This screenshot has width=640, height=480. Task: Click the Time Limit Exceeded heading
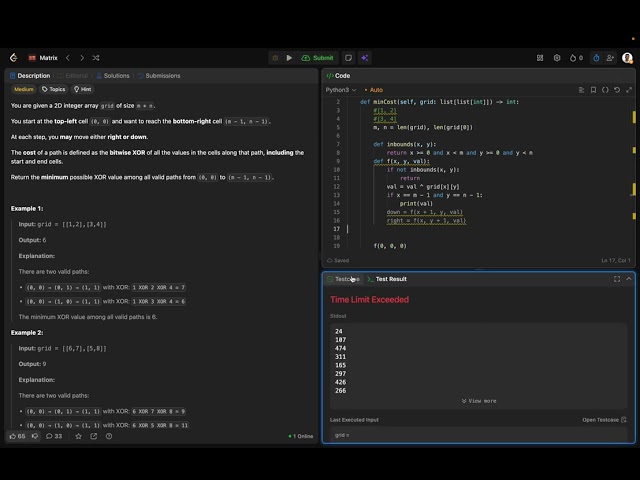[x=369, y=300]
